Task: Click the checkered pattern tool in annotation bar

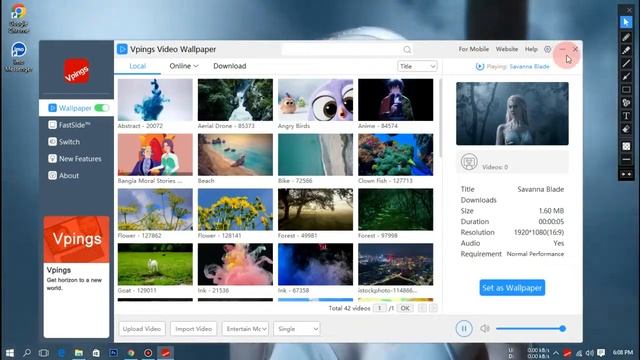Action: point(626,146)
